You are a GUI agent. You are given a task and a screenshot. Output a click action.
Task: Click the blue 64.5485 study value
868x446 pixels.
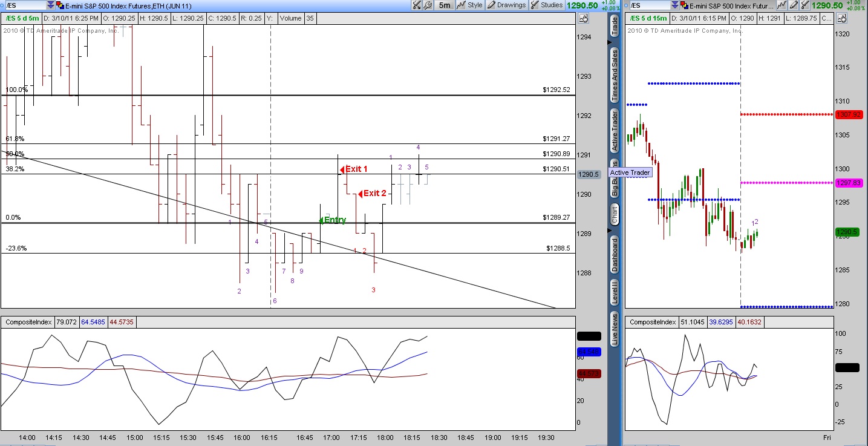click(94, 323)
